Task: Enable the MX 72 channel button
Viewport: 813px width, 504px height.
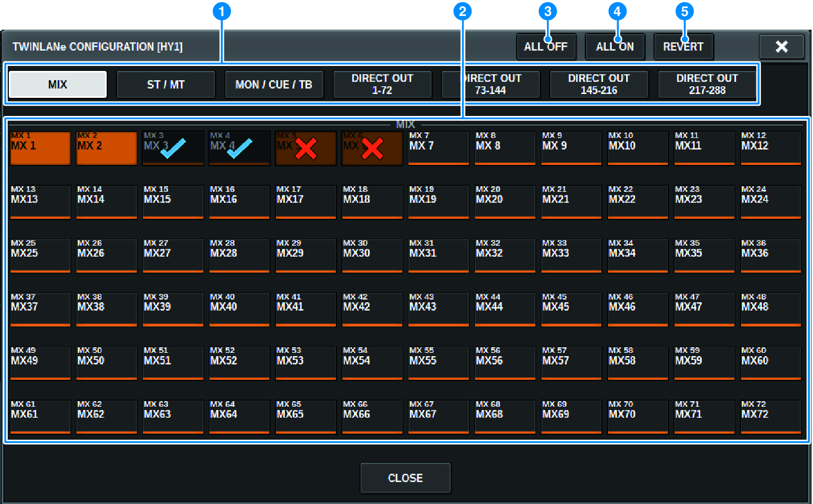Action: [x=771, y=417]
